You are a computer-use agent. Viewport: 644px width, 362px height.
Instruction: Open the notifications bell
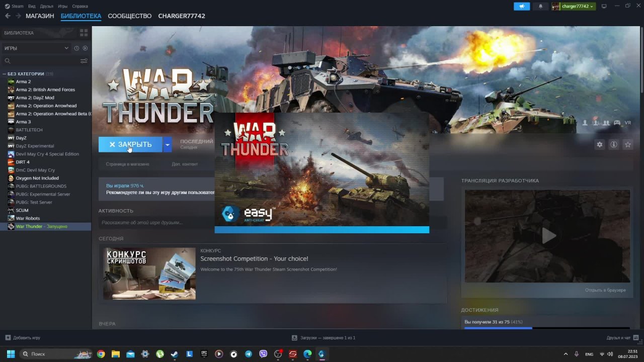(x=541, y=6)
